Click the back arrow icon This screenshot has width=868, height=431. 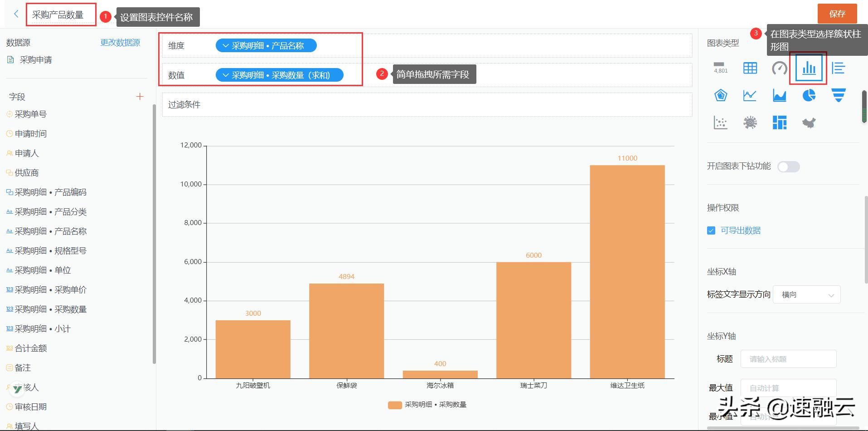click(x=16, y=14)
